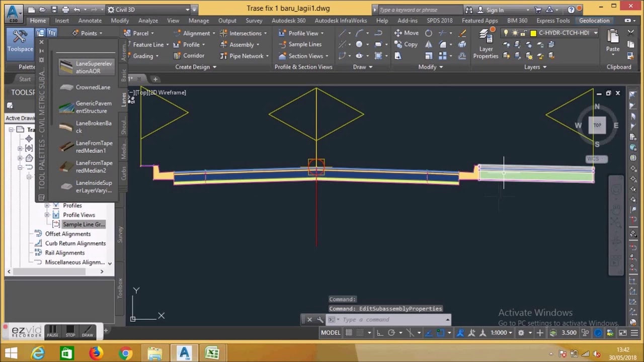Pick the CrownedLane subassembly in tool palette

tap(86, 87)
